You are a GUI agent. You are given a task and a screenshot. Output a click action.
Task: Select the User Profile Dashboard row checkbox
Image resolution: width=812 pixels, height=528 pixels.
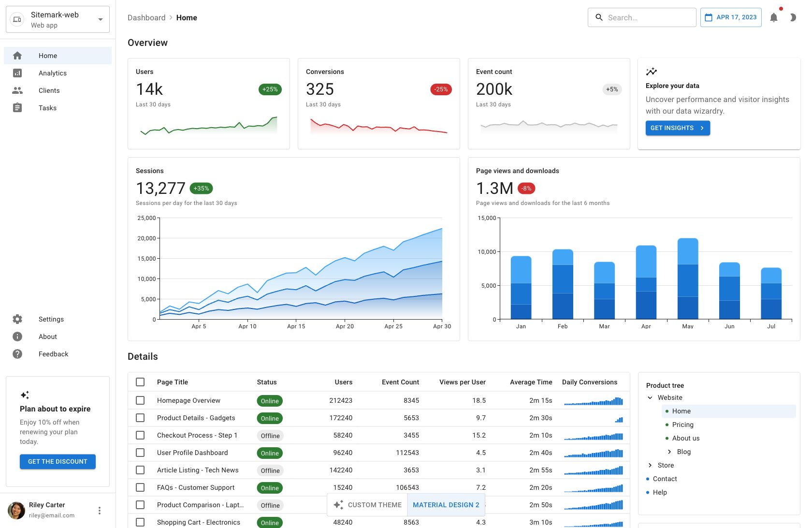(x=140, y=453)
